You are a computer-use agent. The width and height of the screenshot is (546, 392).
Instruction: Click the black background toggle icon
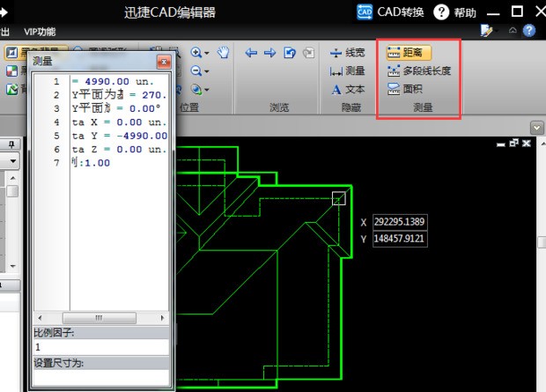[x=11, y=53]
